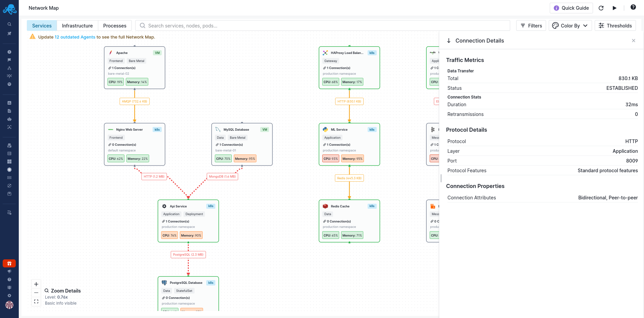This screenshot has height=318, width=644.
Task: Select the PostgreSQL (2.3 MB) connection label
Action: coord(188,255)
